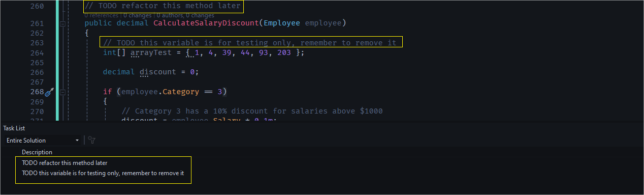Sort by the Description column header
The image size is (644, 195).
37,152
